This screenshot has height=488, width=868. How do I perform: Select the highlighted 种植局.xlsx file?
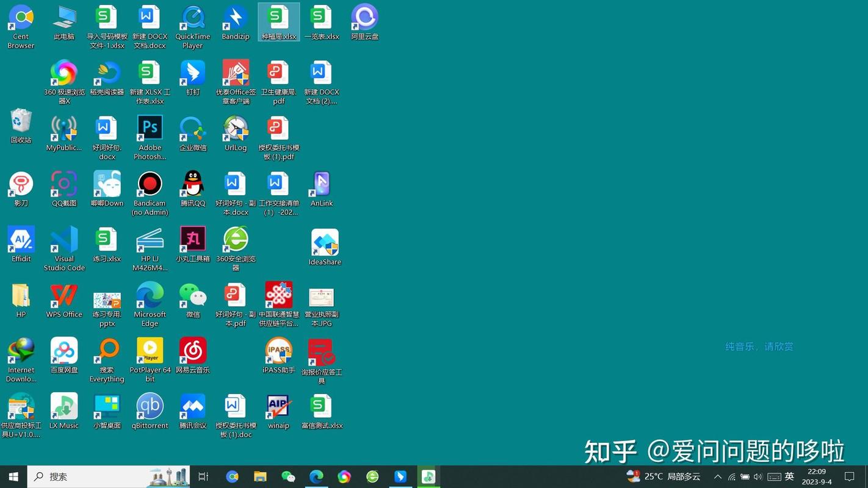[x=279, y=22]
